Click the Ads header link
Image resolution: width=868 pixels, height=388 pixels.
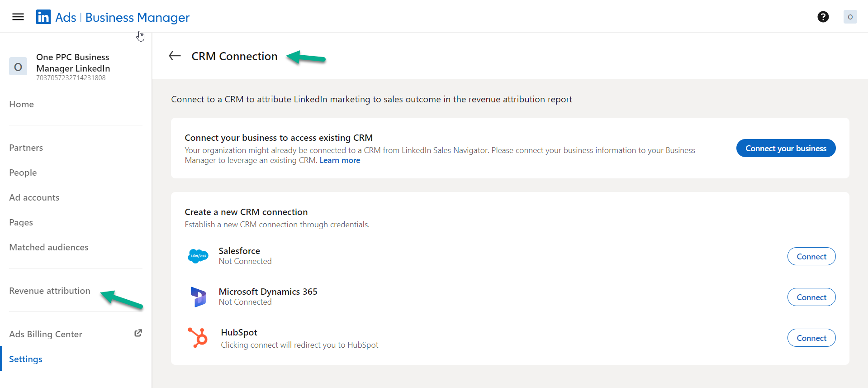[66, 17]
